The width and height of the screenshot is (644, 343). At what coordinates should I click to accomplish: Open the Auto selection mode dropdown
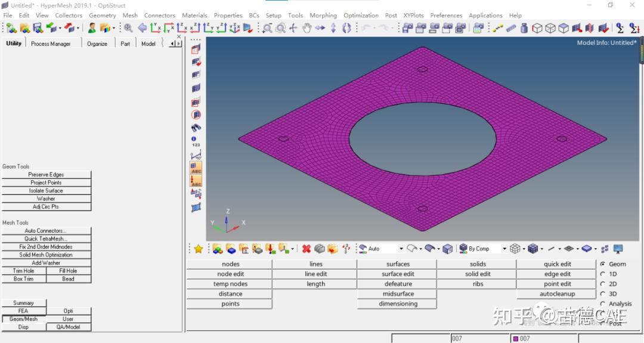(x=401, y=249)
